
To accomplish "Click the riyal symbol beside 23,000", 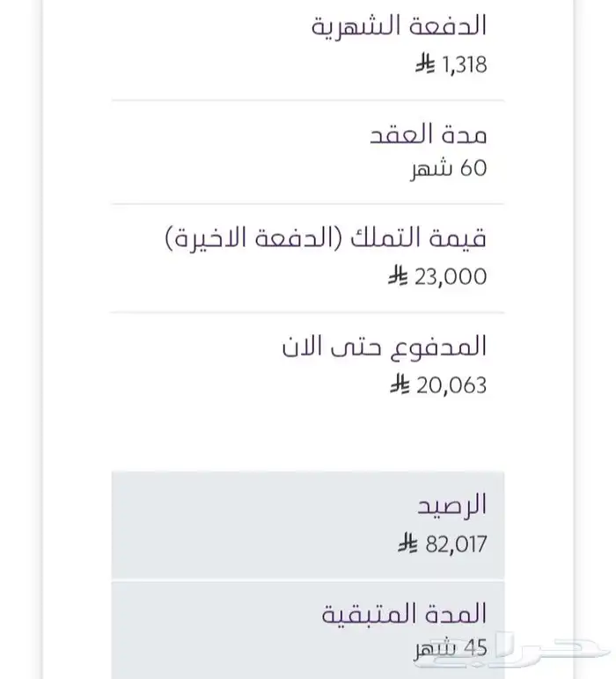I will (x=398, y=277).
